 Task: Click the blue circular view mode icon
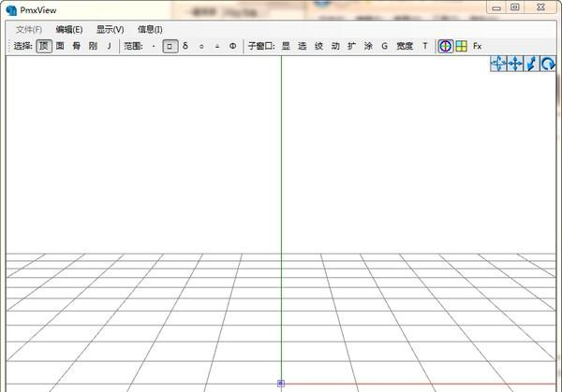445,46
